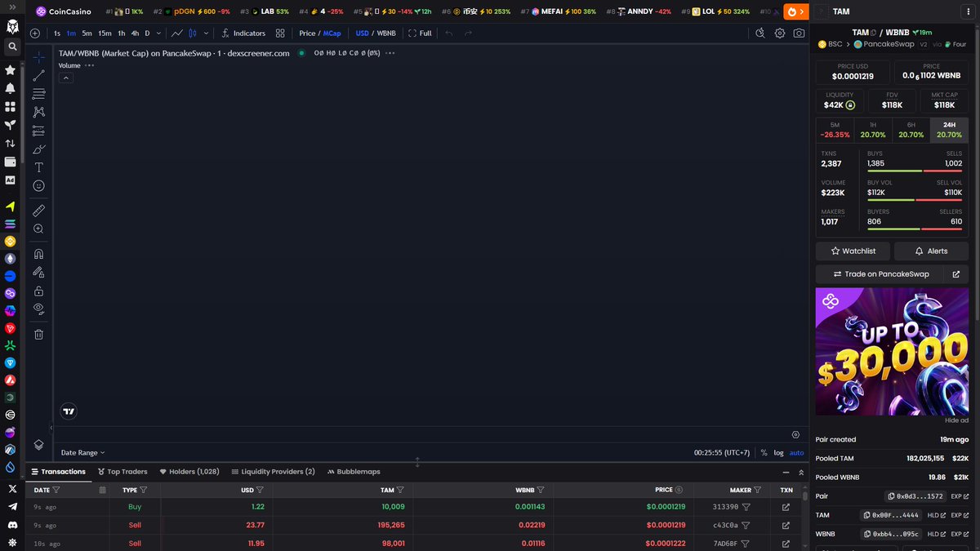The image size is (980, 551).
Task: Open the Bubblemaps tab
Action: (353, 472)
